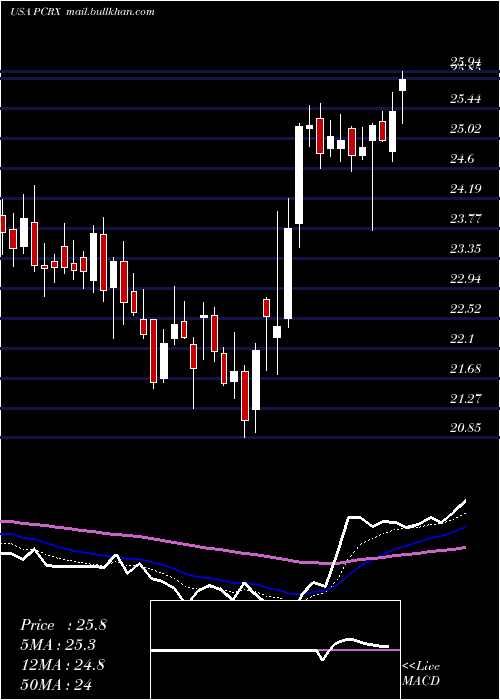Click the MACD inset panel
This screenshot has height=700, width=500.
pos(275,650)
